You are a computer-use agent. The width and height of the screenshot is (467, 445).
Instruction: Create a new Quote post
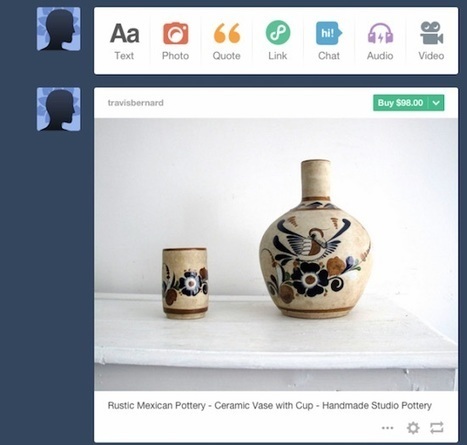227,41
